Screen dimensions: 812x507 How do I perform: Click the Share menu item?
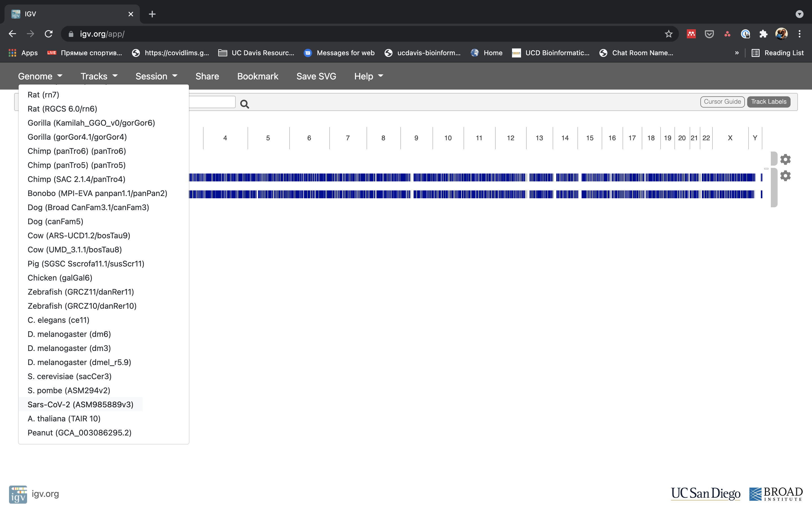(x=207, y=76)
